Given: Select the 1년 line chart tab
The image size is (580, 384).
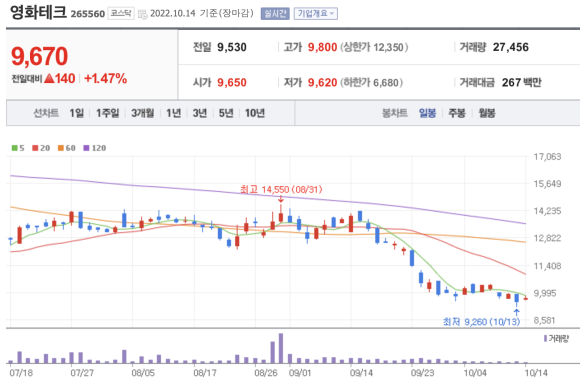Looking at the screenshot, I should (173, 113).
